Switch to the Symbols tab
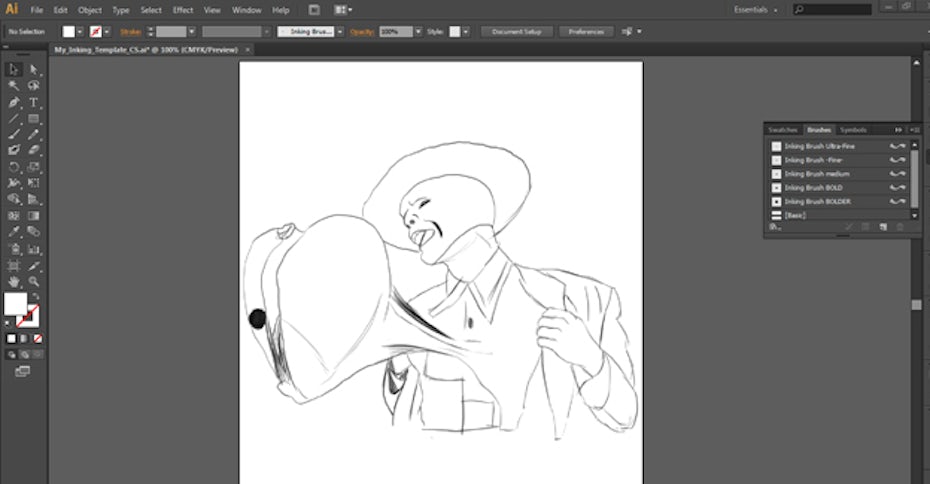This screenshot has width=930, height=484. 853,130
